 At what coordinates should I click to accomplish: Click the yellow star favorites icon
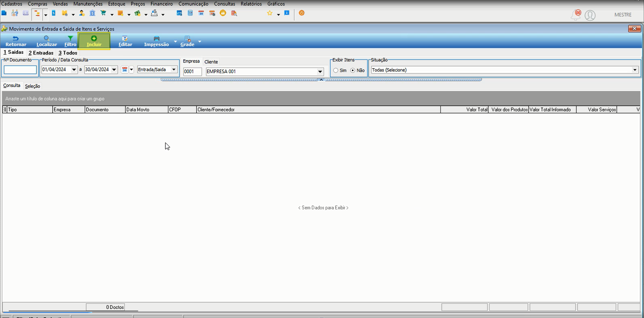click(x=270, y=13)
